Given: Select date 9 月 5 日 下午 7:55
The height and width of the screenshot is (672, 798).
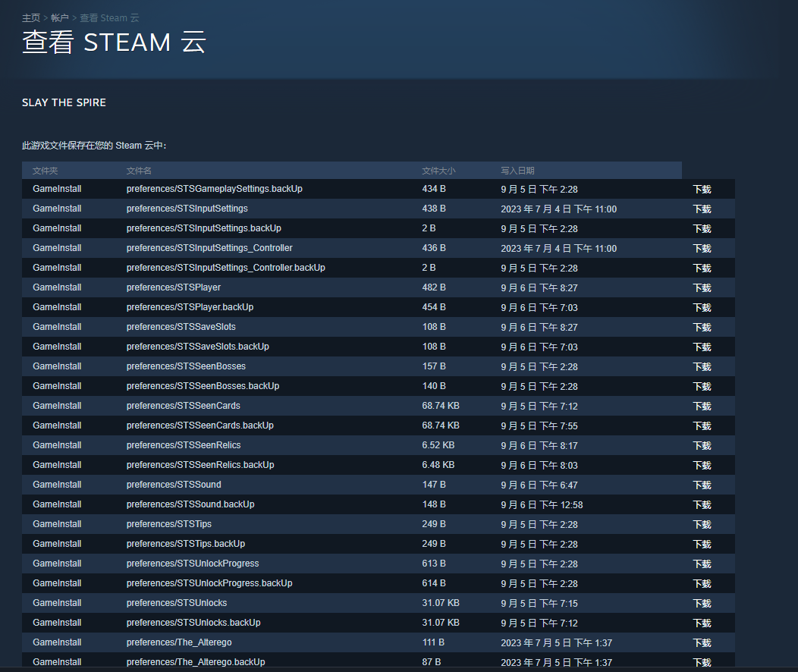Looking at the screenshot, I should [x=539, y=426].
